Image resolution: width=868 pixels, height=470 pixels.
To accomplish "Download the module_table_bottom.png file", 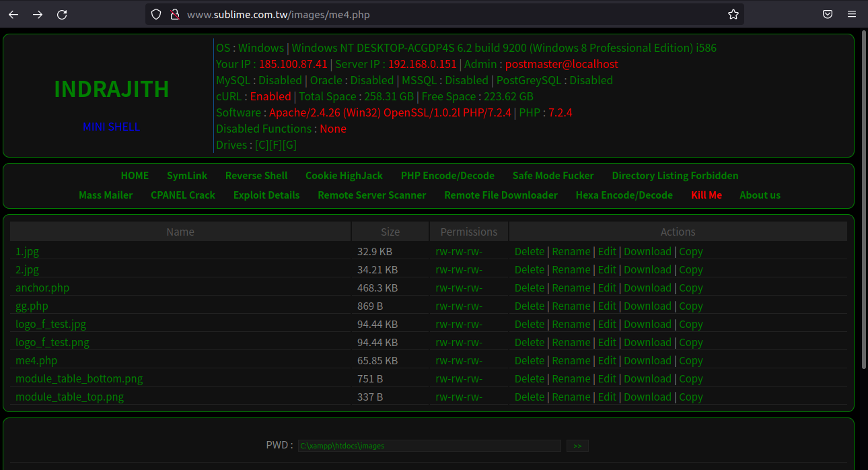I will click(x=647, y=379).
